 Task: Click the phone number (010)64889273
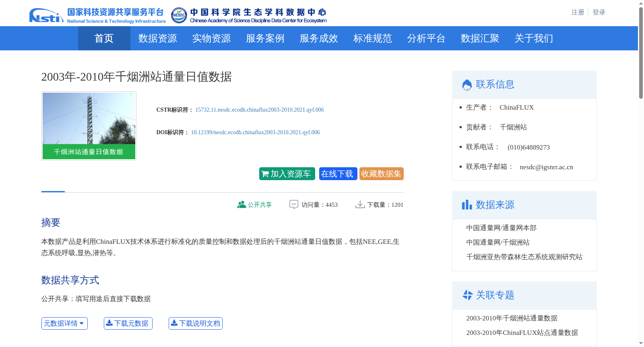click(528, 147)
